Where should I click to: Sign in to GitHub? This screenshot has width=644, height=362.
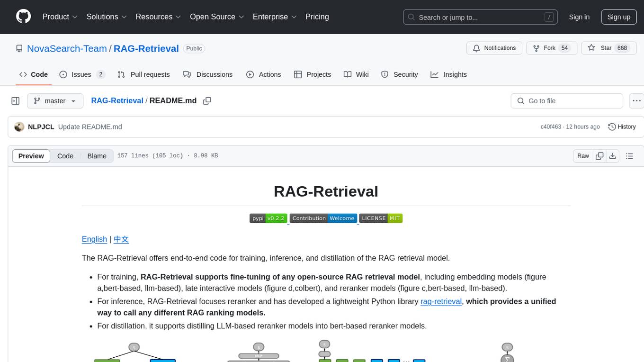pyautogui.click(x=579, y=17)
